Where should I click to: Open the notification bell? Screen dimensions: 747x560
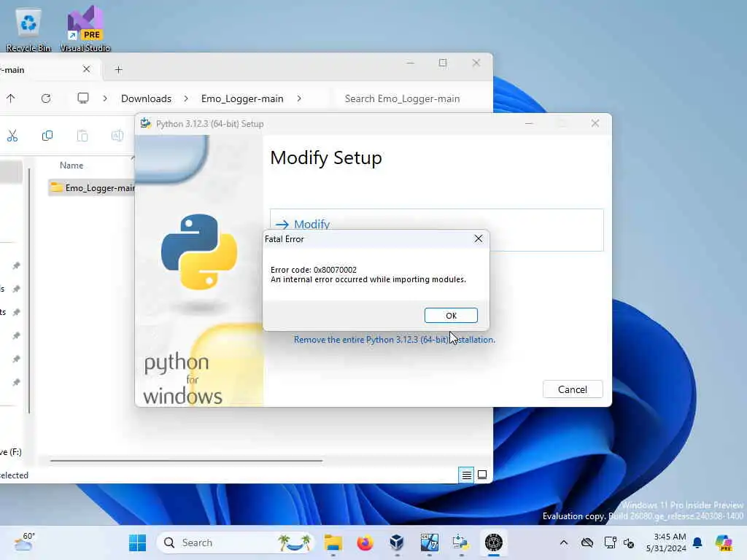(x=697, y=542)
